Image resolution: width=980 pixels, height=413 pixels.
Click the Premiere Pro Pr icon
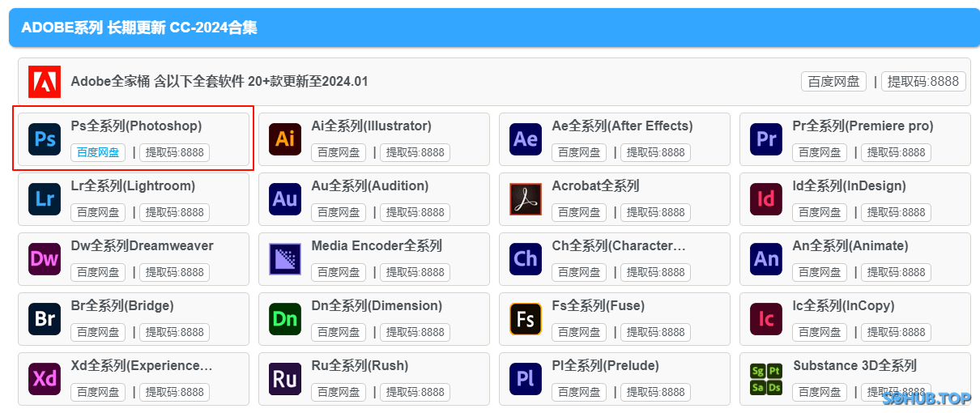pyautogui.click(x=766, y=139)
